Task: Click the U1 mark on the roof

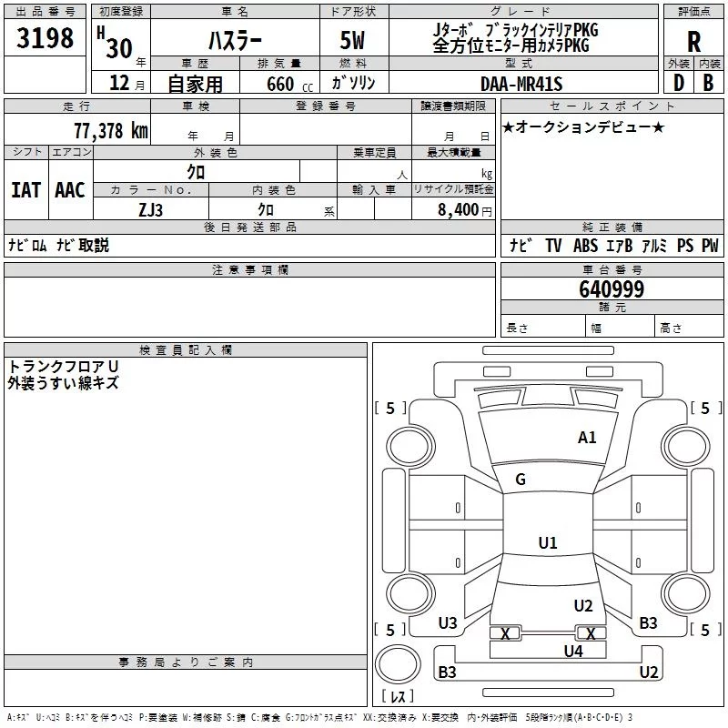Action: 548,542
